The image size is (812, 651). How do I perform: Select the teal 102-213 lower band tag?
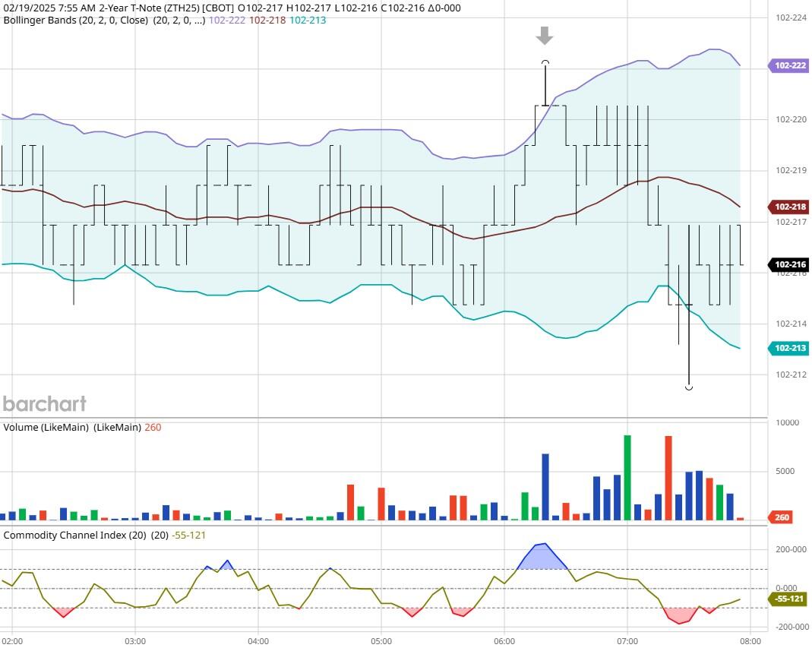click(x=790, y=348)
